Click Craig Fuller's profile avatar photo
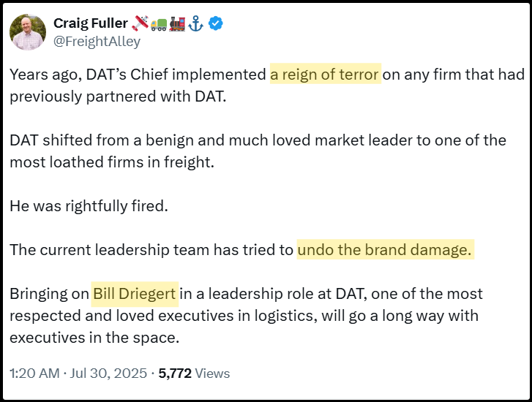This screenshot has height=402, width=532. [28, 32]
